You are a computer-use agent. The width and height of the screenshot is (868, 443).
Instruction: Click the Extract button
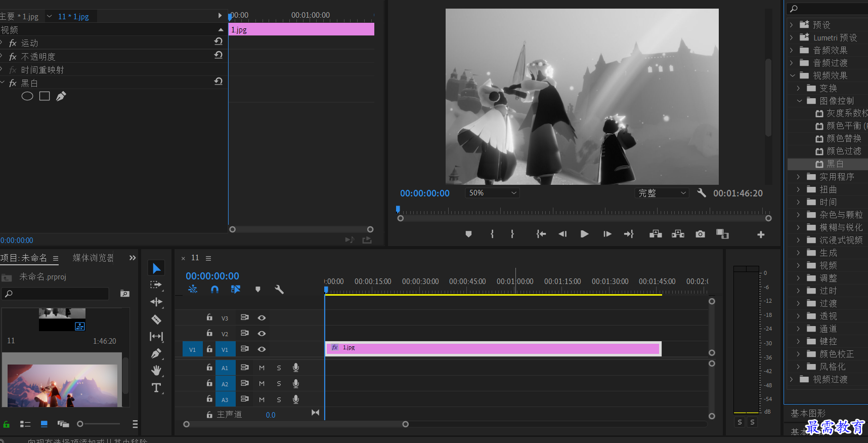[678, 234]
